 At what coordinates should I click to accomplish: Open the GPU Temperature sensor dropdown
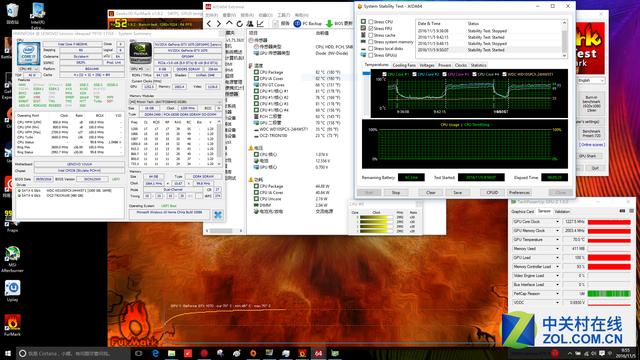coord(558,240)
